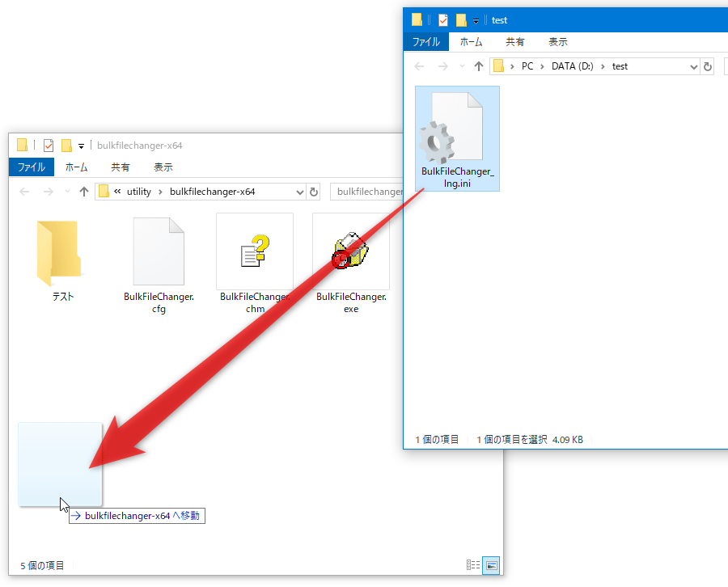Screen dimensions: 728x587
Task: Select the BulkFileChanger.cfg file
Action: pyautogui.click(x=159, y=264)
